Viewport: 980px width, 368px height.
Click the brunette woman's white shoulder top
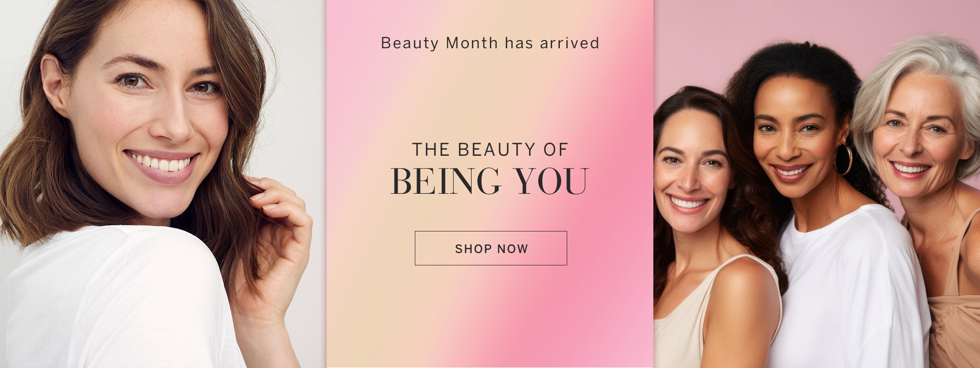(114, 298)
